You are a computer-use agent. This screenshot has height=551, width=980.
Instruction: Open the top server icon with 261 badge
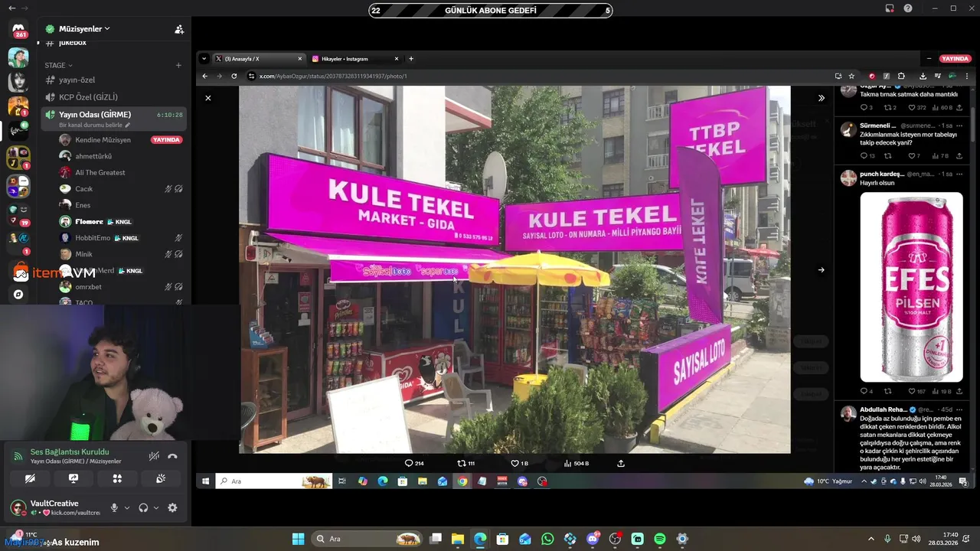tap(18, 29)
